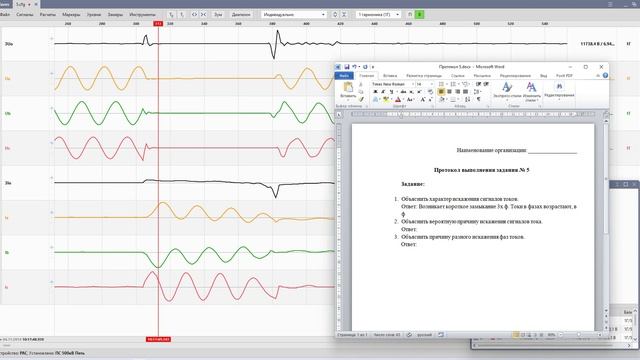
Task: Click the vertical stretch icon beside scale dropdown
Action: click(x=335, y=15)
